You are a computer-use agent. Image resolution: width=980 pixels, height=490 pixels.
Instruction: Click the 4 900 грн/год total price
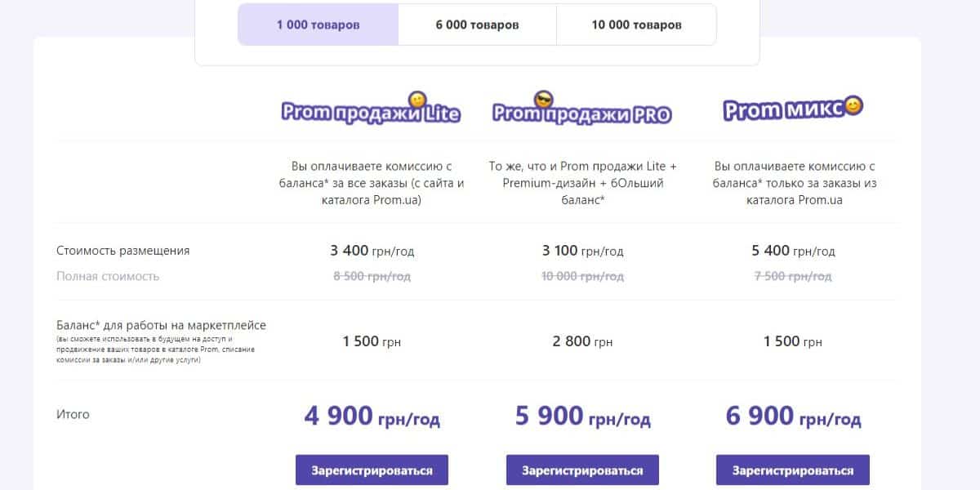pos(372,416)
